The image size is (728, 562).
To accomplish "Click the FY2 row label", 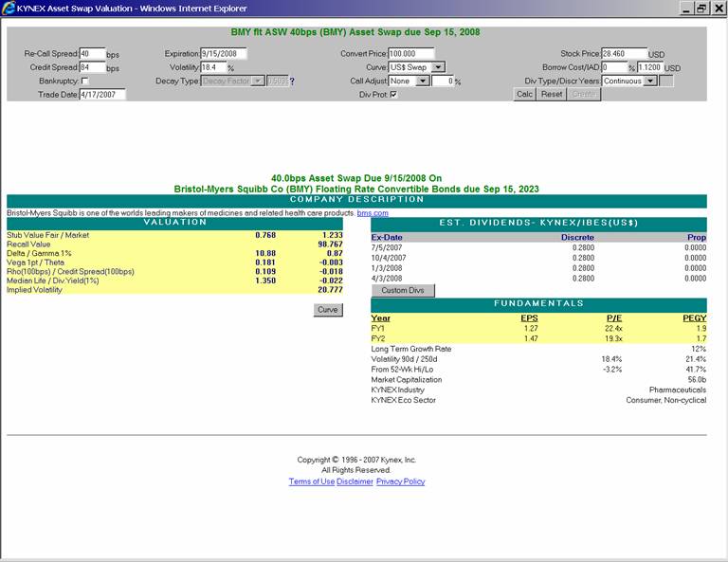I will (x=378, y=338).
